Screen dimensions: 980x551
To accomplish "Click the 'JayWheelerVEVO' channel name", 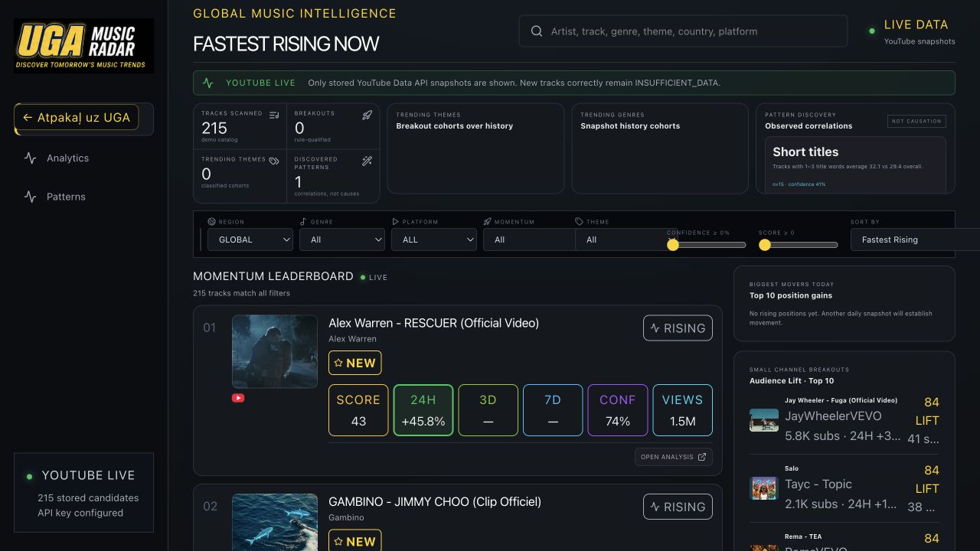I will point(833,416).
